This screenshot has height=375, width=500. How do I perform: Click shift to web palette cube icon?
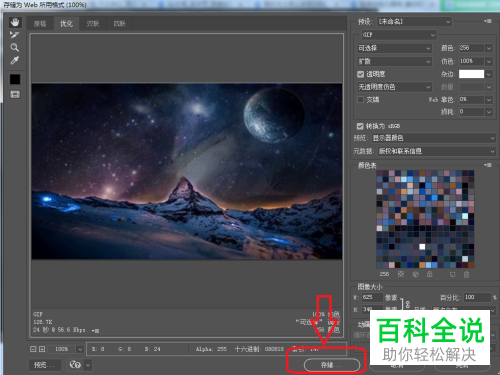pyautogui.click(x=416, y=274)
